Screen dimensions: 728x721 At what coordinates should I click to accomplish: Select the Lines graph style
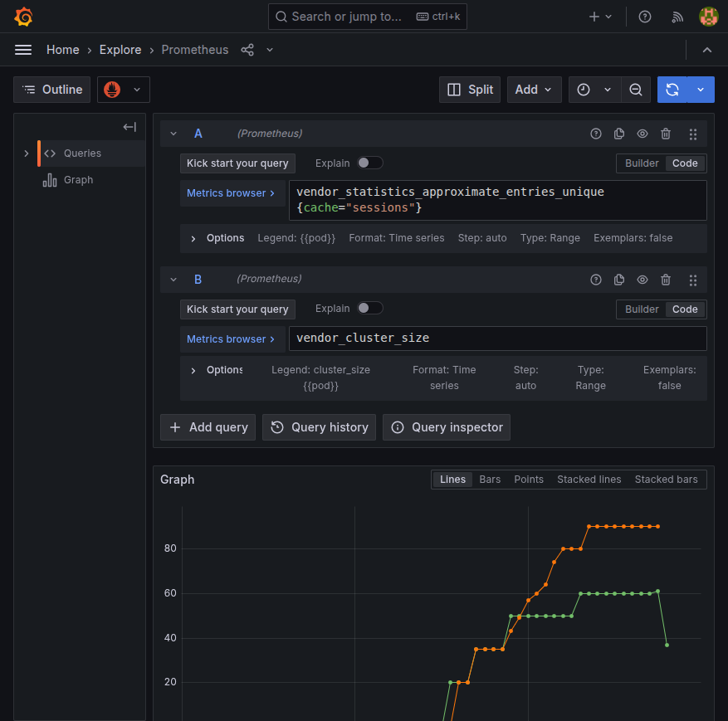452,480
